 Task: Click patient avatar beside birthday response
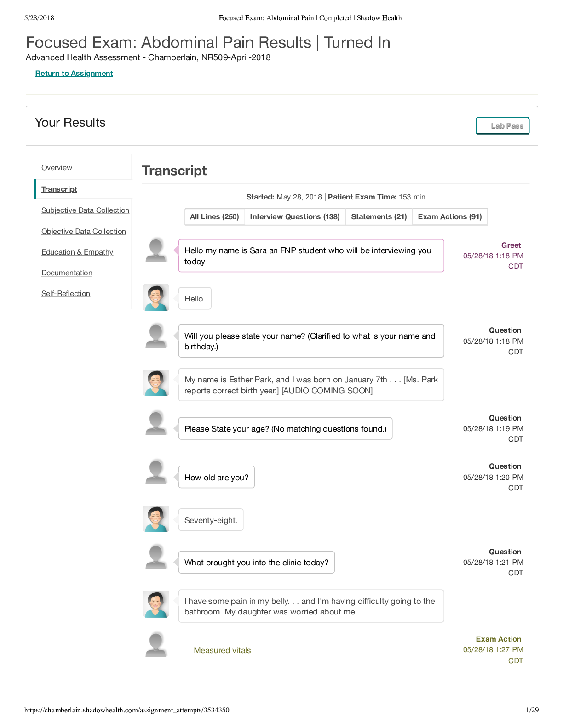point(156,383)
